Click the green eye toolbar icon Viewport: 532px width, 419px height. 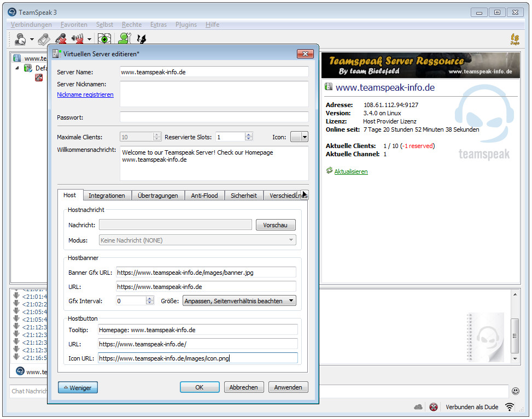click(104, 39)
